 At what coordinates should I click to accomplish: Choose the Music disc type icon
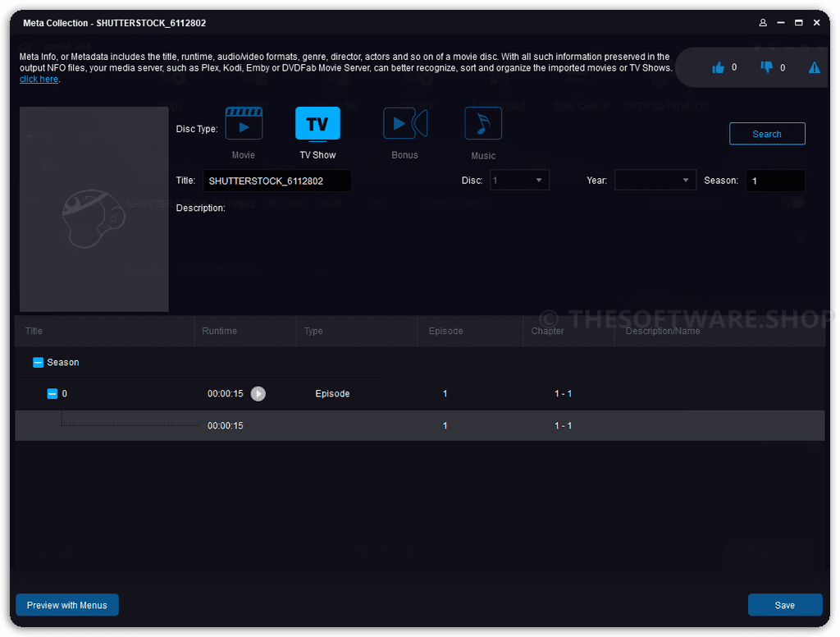click(x=482, y=123)
